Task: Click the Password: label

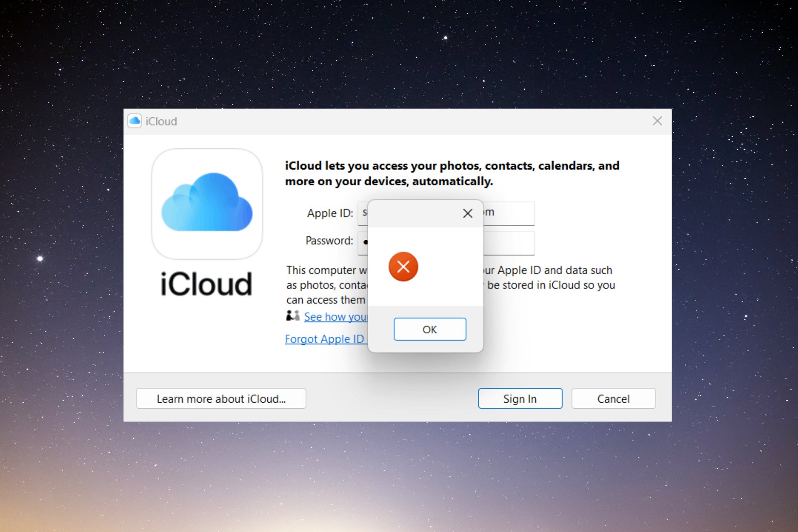Action: tap(329, 241)
